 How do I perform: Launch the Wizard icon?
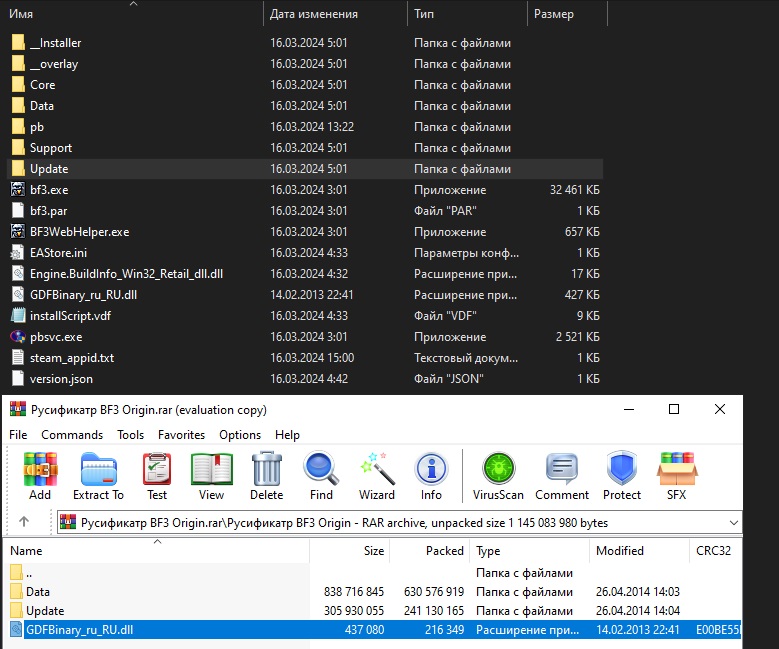coord(377,469)
